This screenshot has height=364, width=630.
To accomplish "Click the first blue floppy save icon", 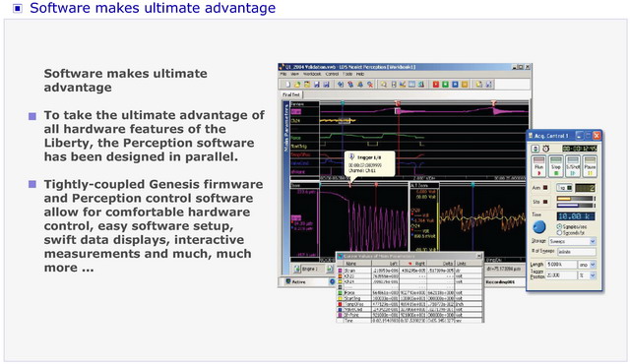I will [x=317, y=85].
